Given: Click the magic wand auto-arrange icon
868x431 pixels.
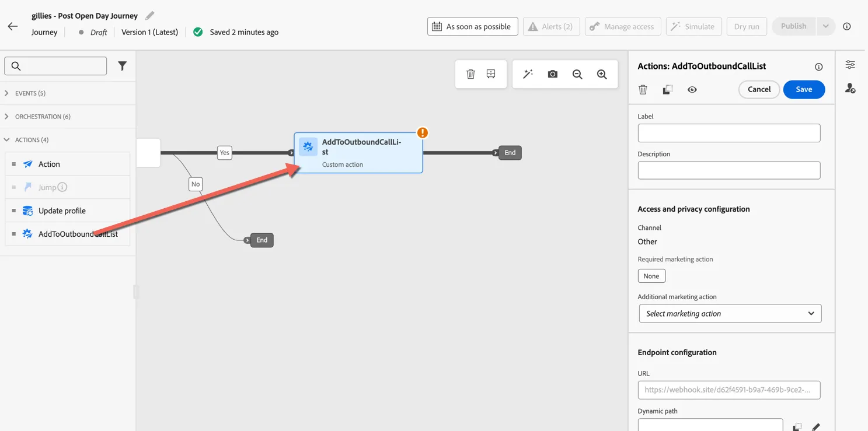Looking at the screenshot, I should [528, 74].
